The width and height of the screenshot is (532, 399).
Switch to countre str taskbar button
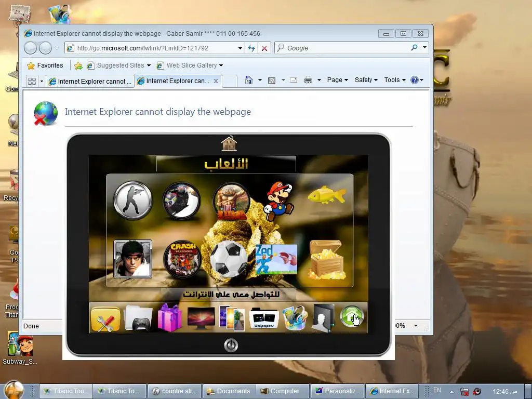(175, 391)
